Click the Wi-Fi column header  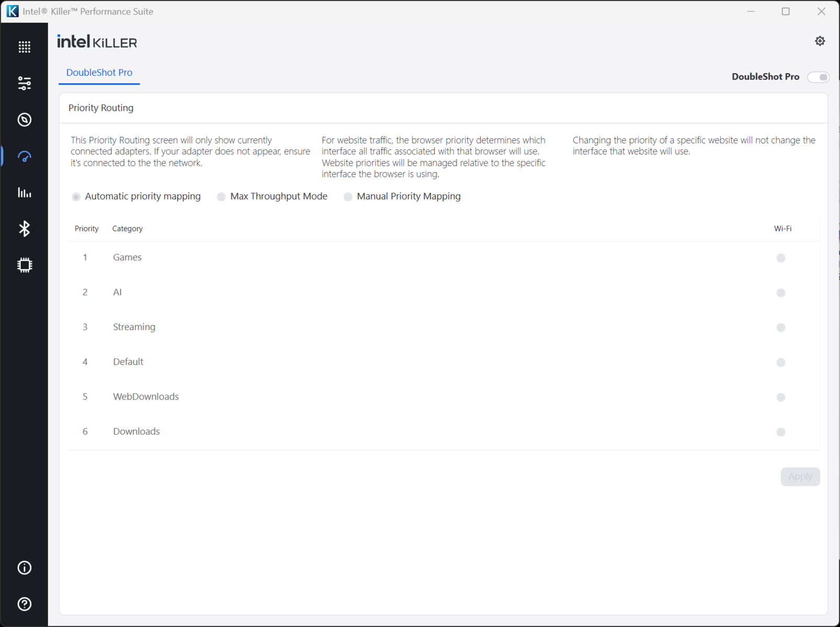783,229
